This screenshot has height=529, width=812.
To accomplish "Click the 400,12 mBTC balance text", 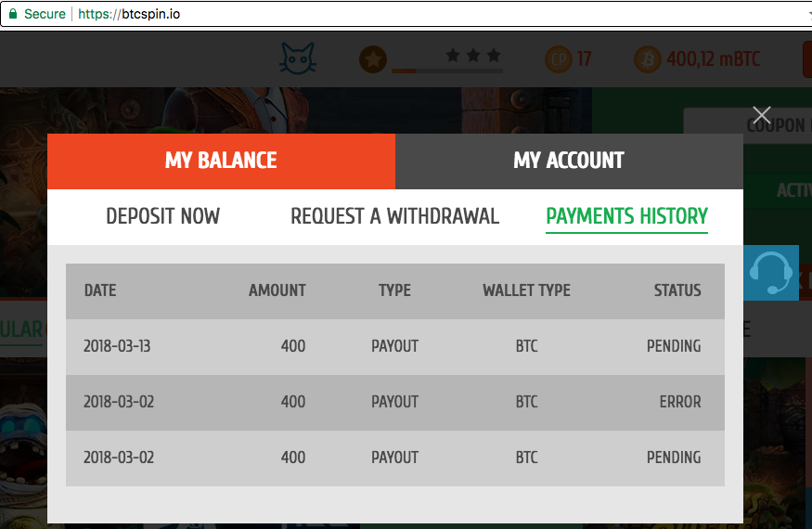I will coord(714,59).
